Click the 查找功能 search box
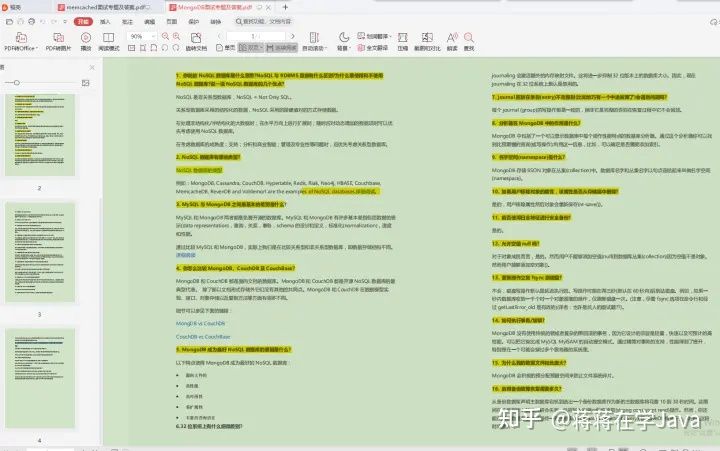This screenshot has width=720, height=451. pyautogui.click(x=264, y=22)
